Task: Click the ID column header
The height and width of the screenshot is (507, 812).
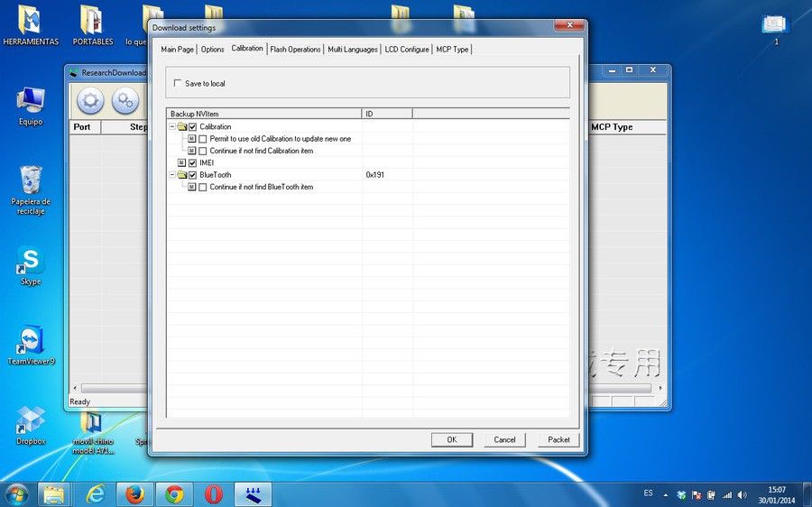Action: pyautogui.click(x=387, y=114)
